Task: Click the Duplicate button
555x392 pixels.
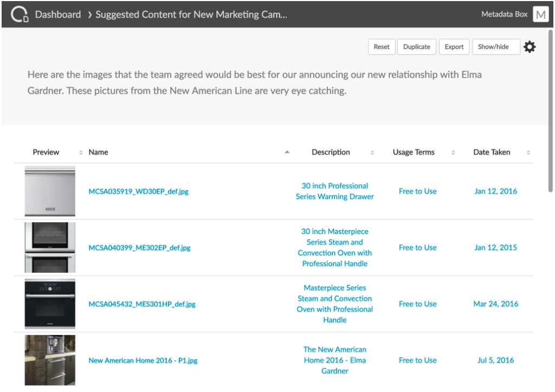Action: (417, 47)
